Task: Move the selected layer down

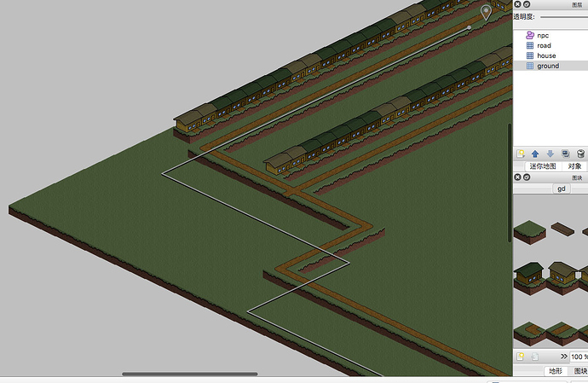Action: [551, 154]
